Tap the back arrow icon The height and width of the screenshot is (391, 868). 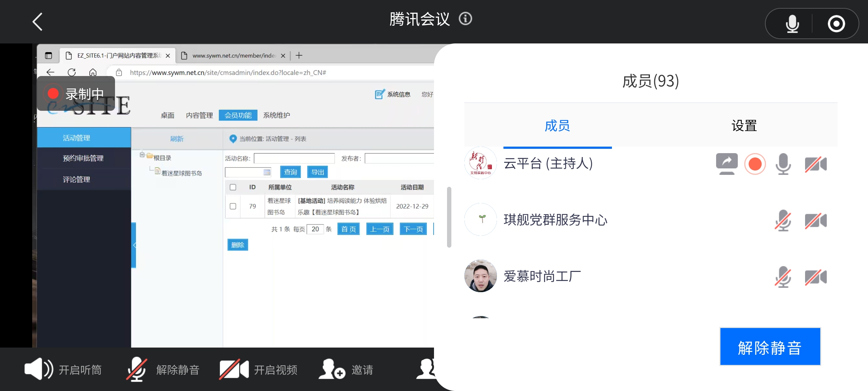(38, 22)
